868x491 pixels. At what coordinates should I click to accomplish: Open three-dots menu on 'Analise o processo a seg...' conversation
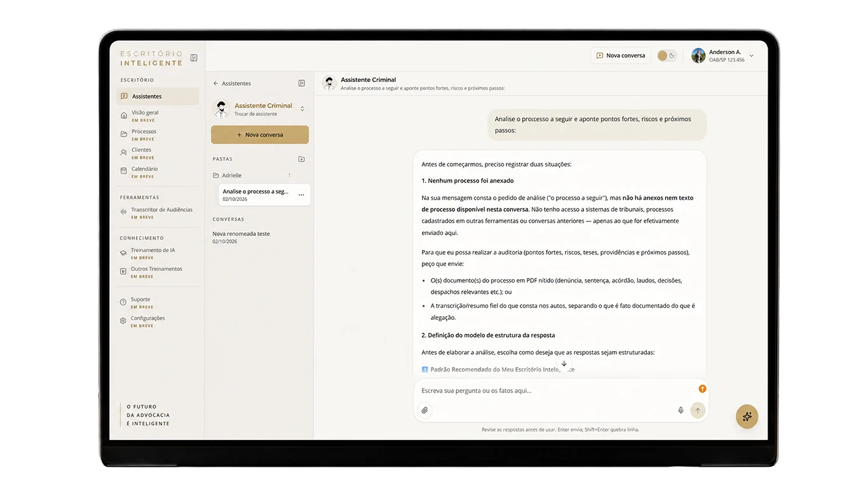click(x=301, y=195)
